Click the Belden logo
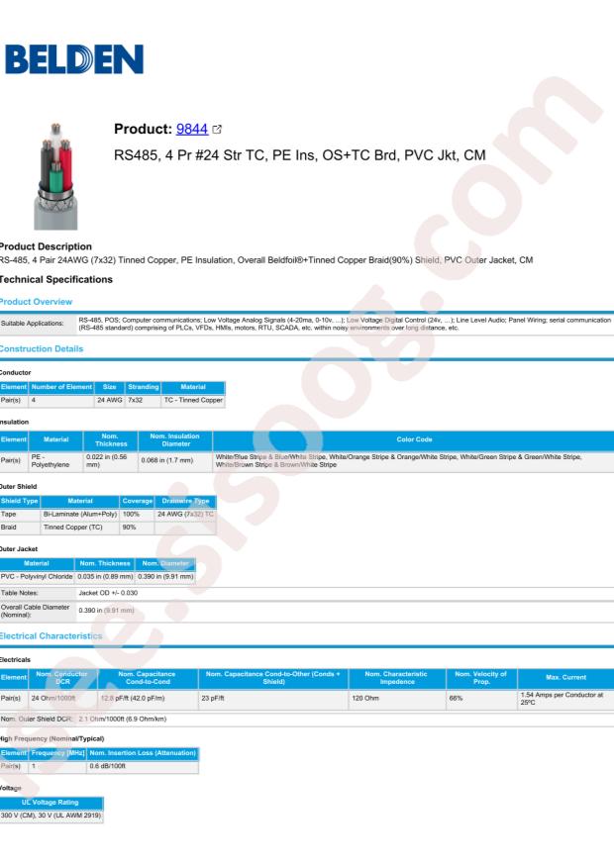The width and height of the screenshot is (614, 868). click(74, 59)
